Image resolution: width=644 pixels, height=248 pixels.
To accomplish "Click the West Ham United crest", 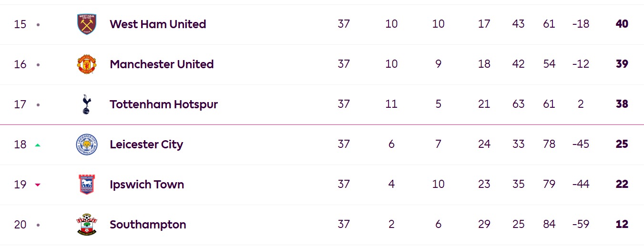I will (x=87, y=24).
